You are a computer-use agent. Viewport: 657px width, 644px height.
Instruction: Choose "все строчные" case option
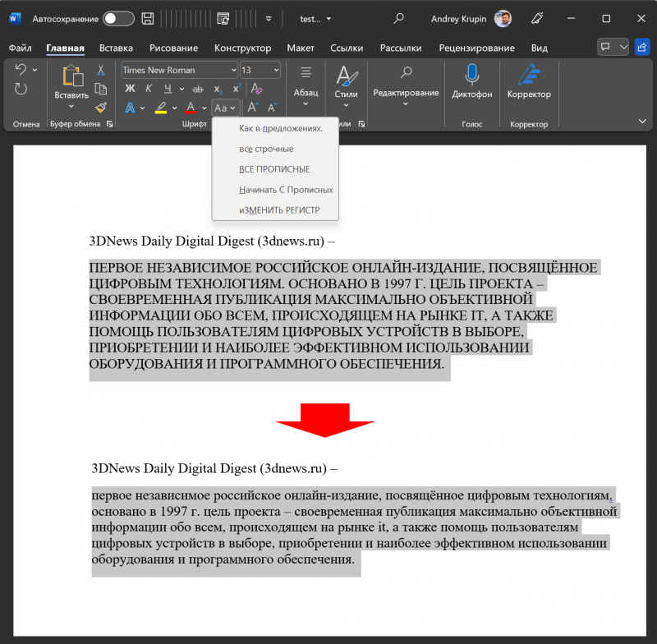(x=266, y=149)
